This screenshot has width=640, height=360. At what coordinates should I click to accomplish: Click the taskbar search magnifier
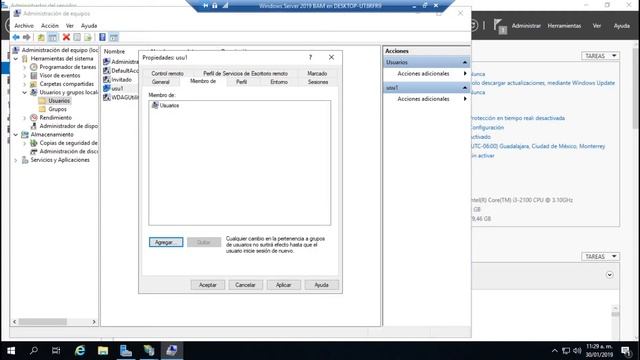pos(34,351)
